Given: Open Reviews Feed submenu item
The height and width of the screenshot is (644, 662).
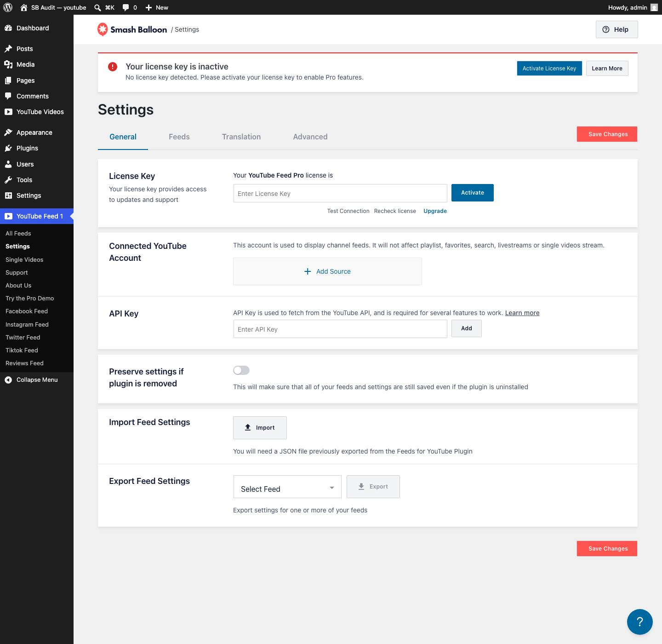Looking at the screenshot, I should 24,363.
